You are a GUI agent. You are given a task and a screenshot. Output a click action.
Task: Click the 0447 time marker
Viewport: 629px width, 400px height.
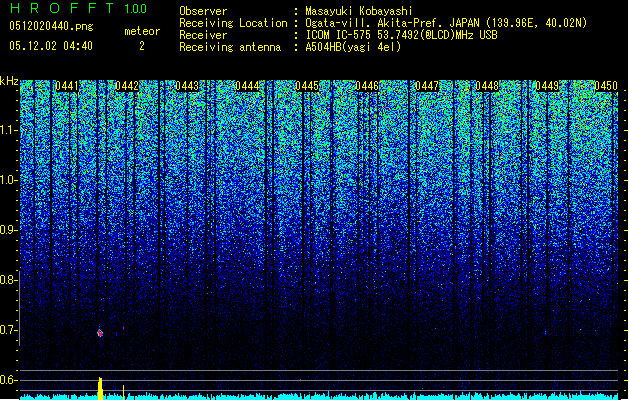point(427,86)
